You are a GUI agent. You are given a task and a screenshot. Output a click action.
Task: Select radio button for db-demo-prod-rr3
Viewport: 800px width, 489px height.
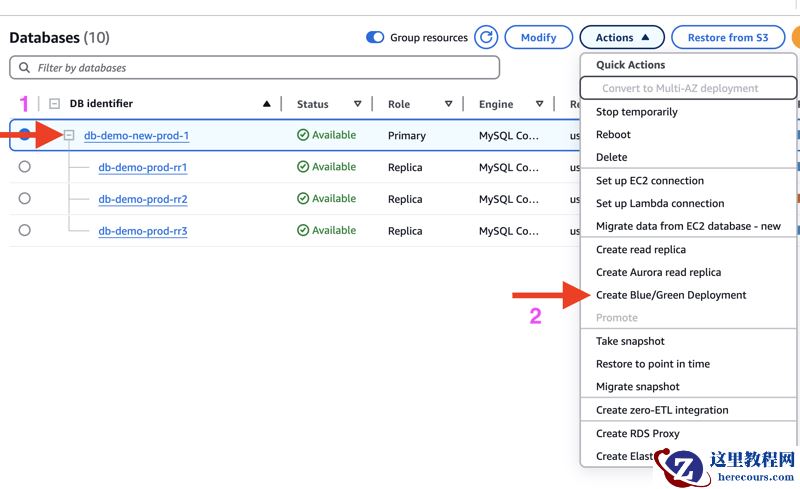click(24, 230)
